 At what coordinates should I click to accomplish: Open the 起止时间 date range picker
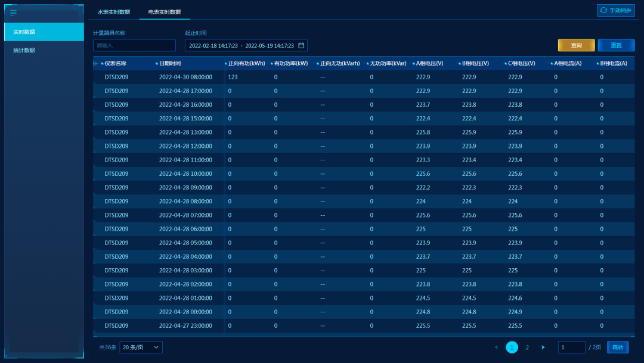pyautogui.click(x=241, y=45)
